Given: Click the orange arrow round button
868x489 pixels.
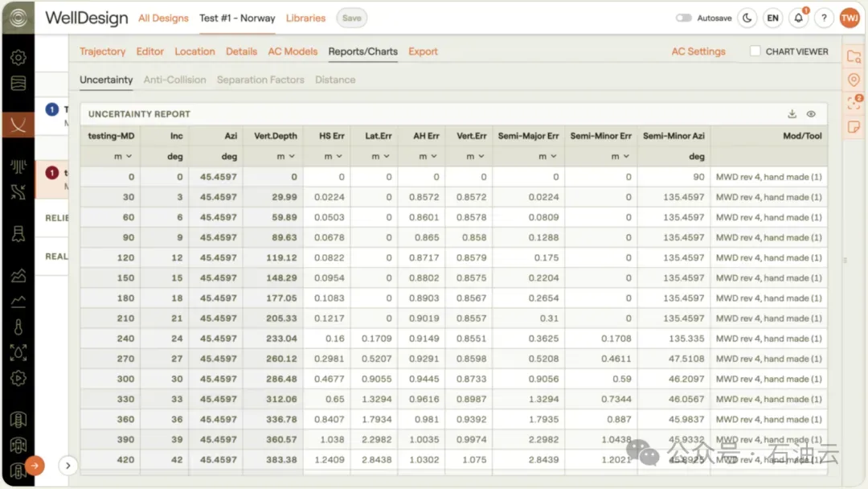Looking at the screenshot, I should click(35, 466).
